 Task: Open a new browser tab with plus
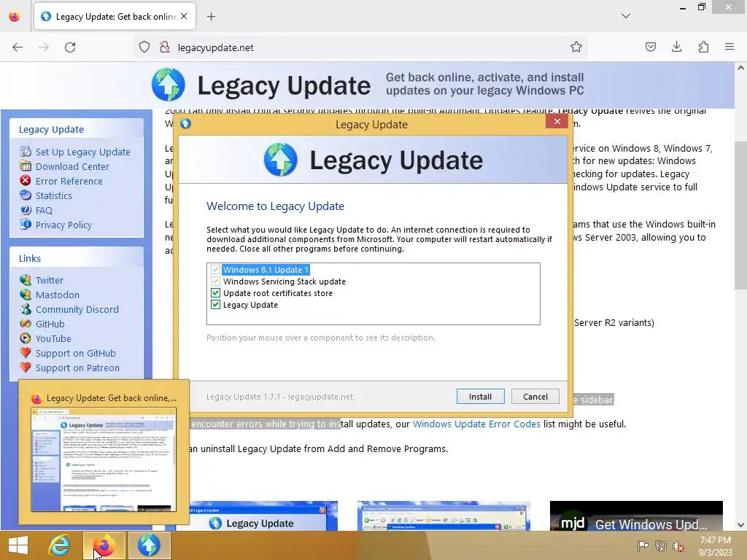(x=211, y=17)
